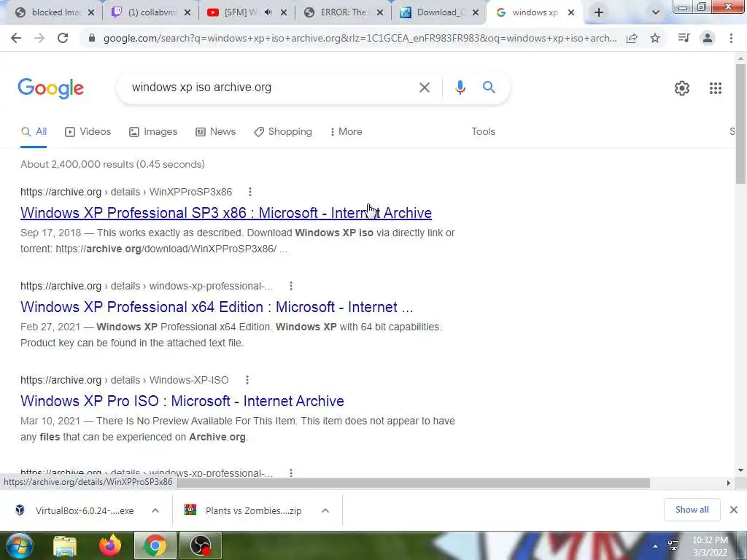The width and height of the screenshot is (747, 560).
Task: Go to the Google homepage logo
Action: click(50, 88)
